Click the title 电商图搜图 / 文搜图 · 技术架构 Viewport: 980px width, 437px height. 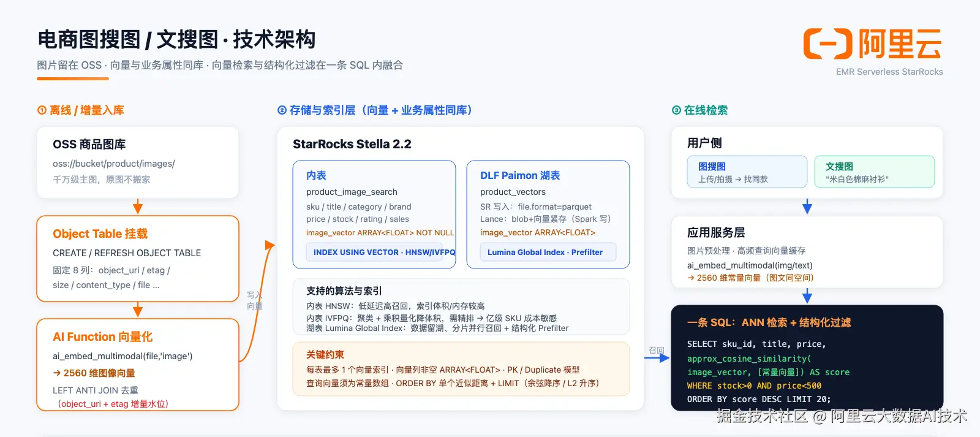[176, 39]
